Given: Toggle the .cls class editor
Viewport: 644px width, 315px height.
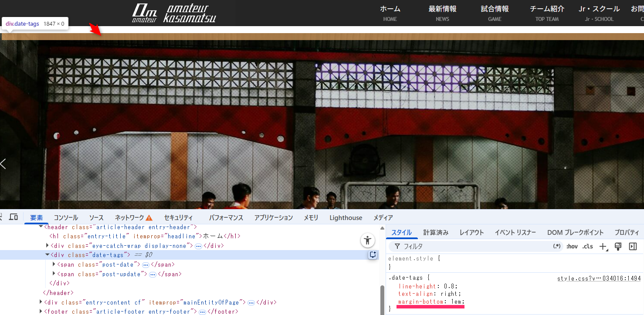Looking at the screenshot, I should coord(588,247).
